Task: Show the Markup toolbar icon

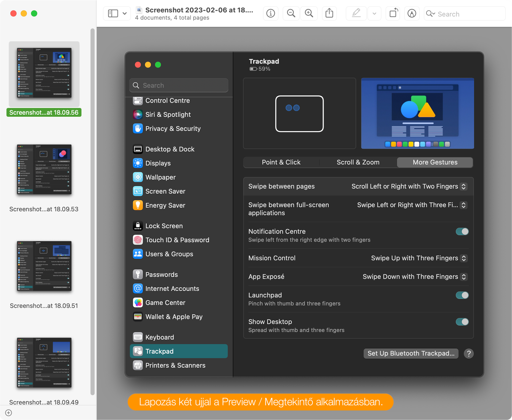Action: pyautogui.click(x=412, y=13)
